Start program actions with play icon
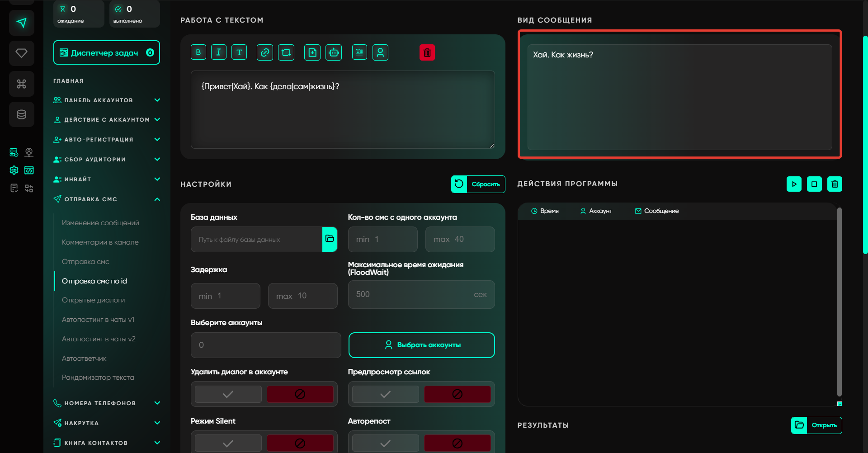Viewport: 868px width, 453px height. tap(794, 184)
